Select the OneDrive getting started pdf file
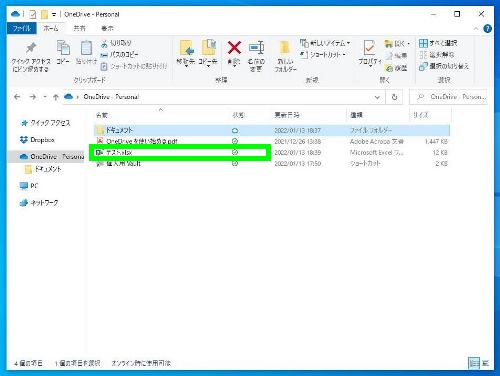 [272, 141]
